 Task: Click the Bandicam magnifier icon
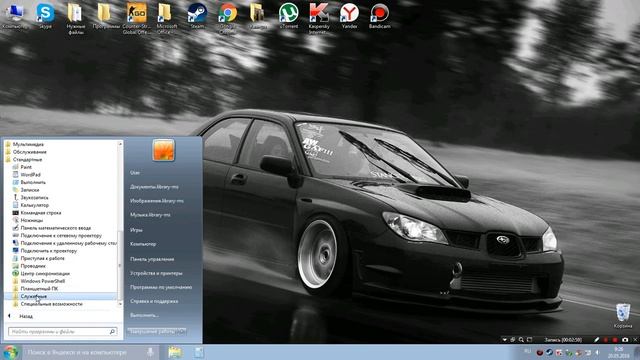tap(521, 340)
